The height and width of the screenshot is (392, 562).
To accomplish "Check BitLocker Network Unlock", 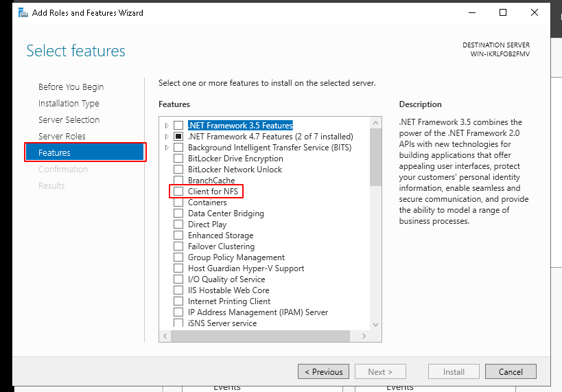I will coord(178,170).
